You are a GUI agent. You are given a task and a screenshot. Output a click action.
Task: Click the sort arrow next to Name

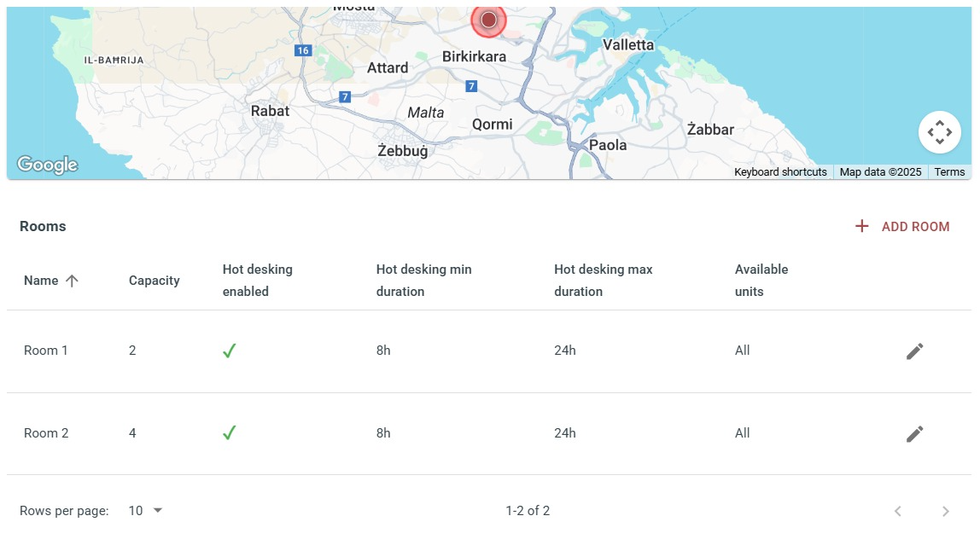[x=72, y=281]
